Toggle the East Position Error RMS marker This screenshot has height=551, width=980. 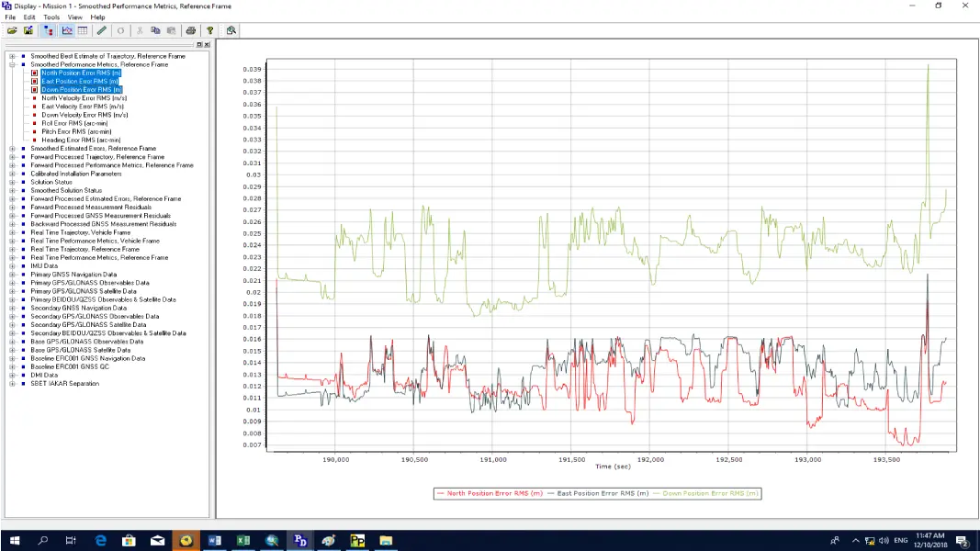pyautogui.click(x=34, y=82)
